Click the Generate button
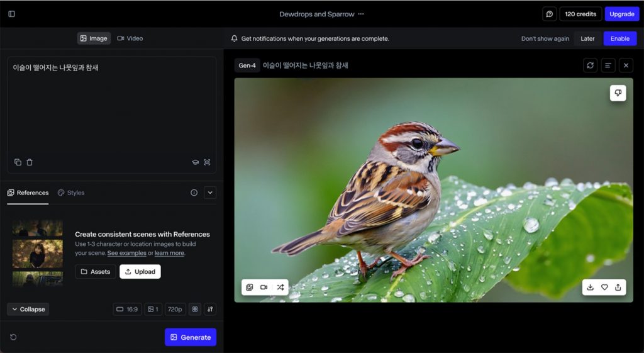 coord(191,337)
